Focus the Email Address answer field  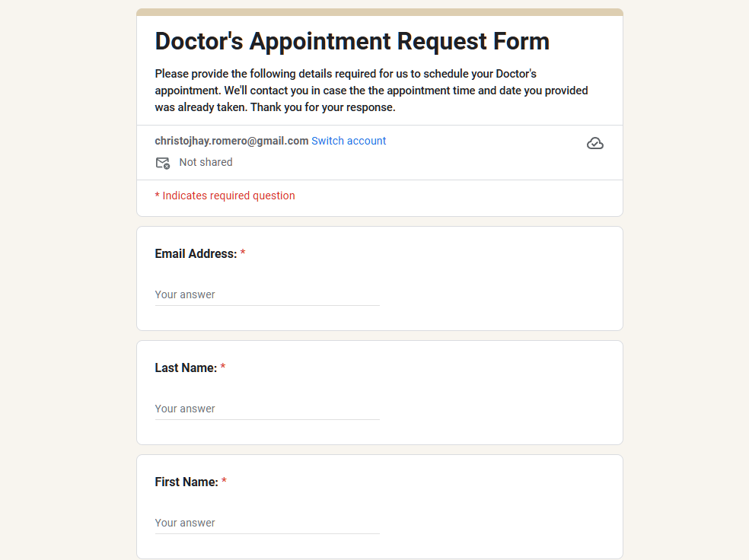click(266, 294)
